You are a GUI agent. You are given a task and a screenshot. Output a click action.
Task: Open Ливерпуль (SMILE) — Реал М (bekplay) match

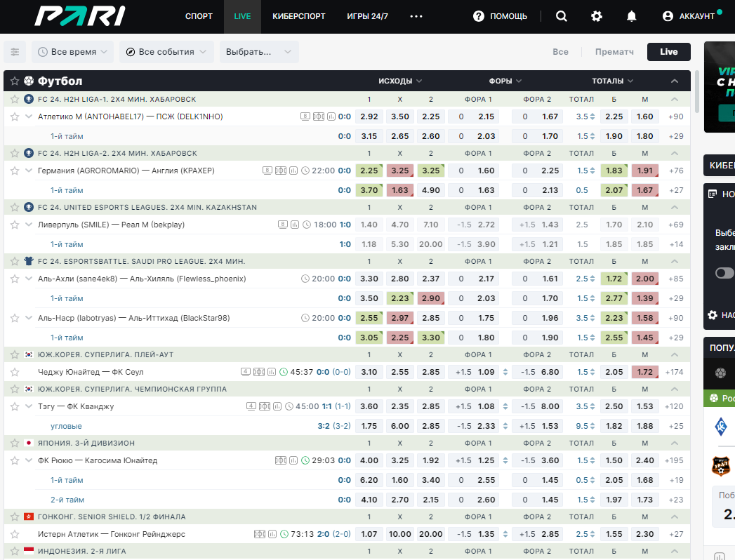(111, 225)
